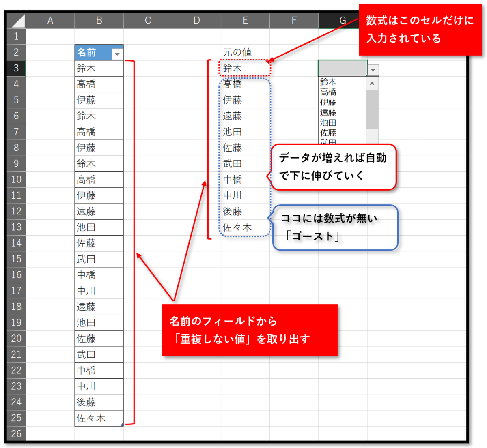Viewport: 487px width, 448px height.
Task: Select cell B24 containing 後藤
Action: (99, 402)
